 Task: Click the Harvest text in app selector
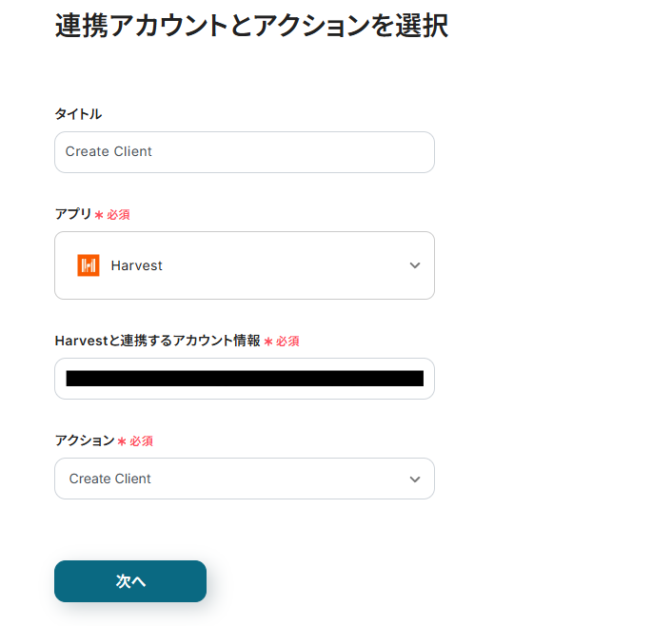(136, 265)
